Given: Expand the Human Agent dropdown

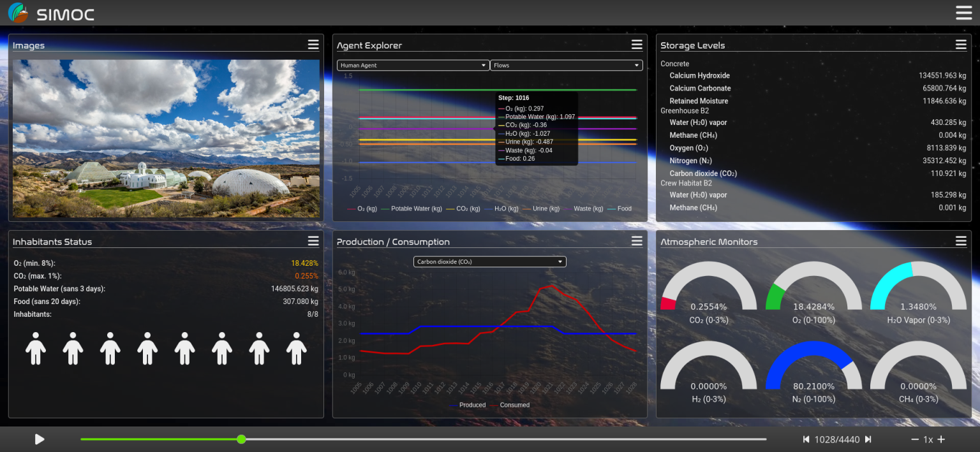Looking at the screenshot, I should pos(413,65).
